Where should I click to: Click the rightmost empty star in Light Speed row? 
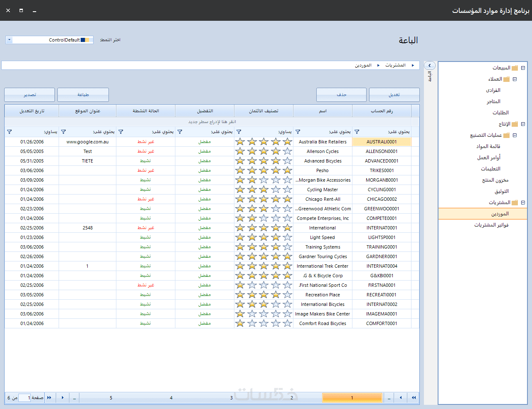(x=287, y=237)
